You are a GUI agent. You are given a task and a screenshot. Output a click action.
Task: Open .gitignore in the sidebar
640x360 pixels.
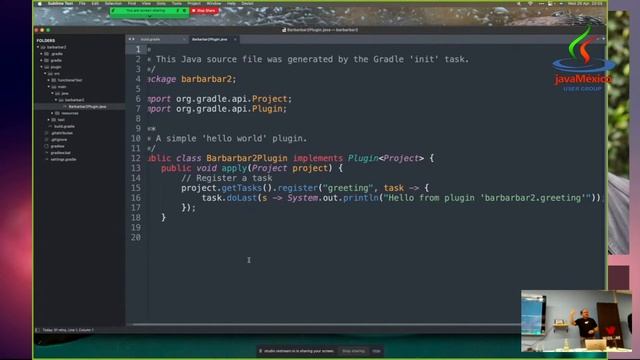point(59,140)
